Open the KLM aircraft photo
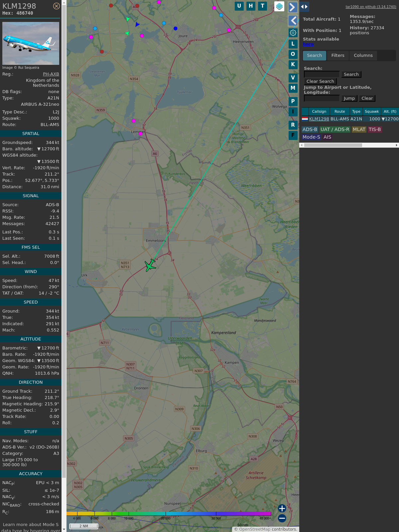This screenshot has height=532, width=399. pos(31,43)
